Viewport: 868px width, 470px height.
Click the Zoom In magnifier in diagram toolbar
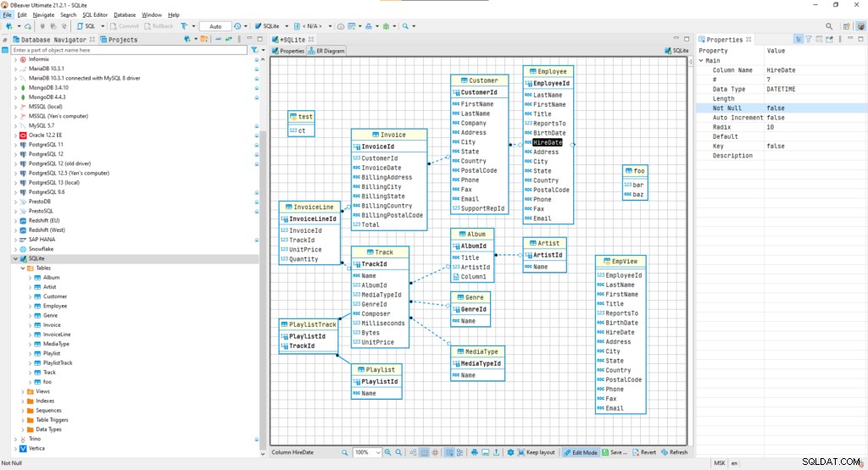click(387, 452)
